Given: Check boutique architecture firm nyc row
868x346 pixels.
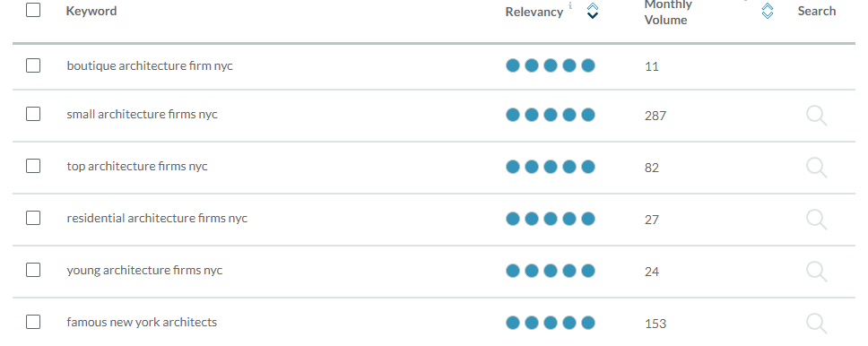Looking at the screenshot, I should pyautogui.click(x=33, y=65).
